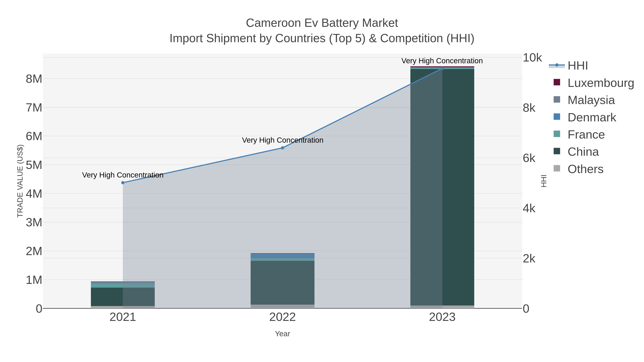Click the Denmark segment of 2022 bar
This screenshot has height=362, width=644.
[x=282, y=256]
